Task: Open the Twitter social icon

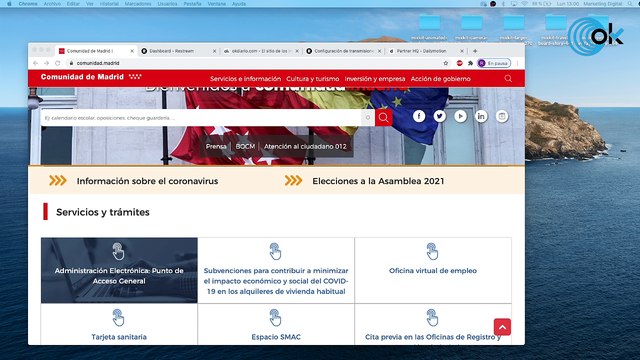Action: (440, 116)
